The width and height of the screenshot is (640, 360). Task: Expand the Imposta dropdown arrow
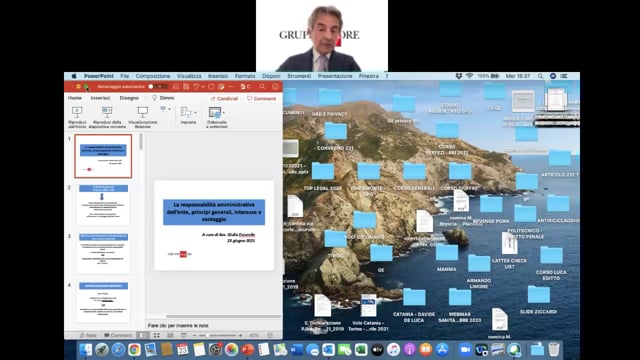pyautogui.click(x=196, y=113)
